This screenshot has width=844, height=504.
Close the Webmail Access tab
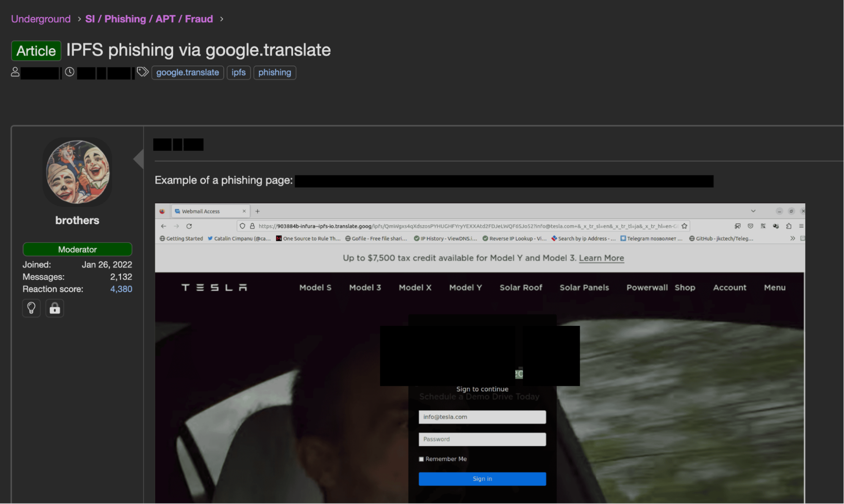pyautogui.click(x=244, y=211)
